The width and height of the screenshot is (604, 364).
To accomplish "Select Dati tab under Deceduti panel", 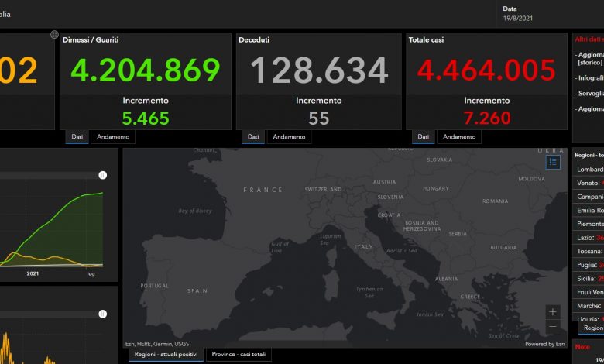I will [253, 137].
